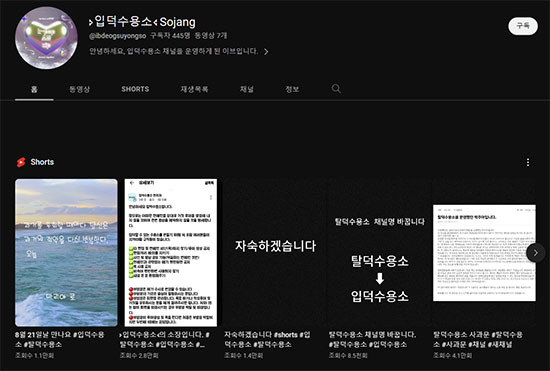The width and height of the screenshot is (550, 371).
Task: Click the video count 동영상 7개
Action: pos(211,36)
